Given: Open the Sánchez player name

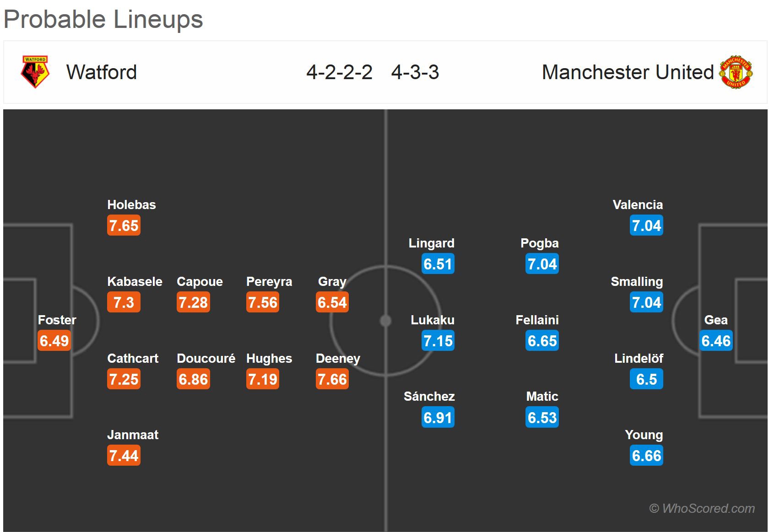Looking at the screenshot, I should pos(429,396).
